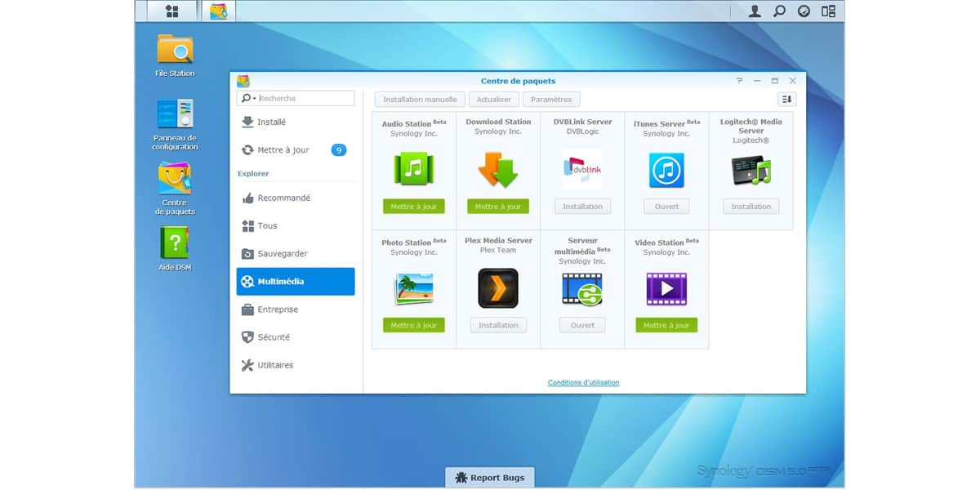Click the "Plex Media Server" package title
Screen dimensions: 980x490
click(x=498, y=240)
